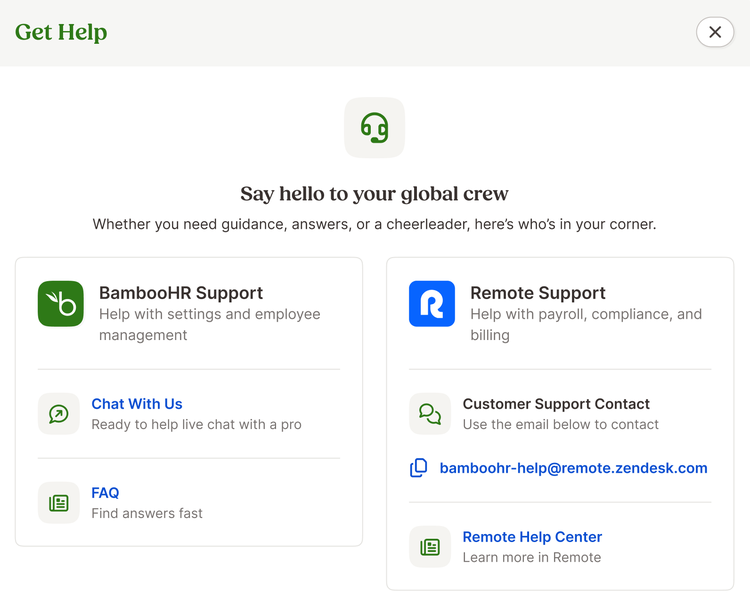This screenshot has width=750, height=616.
Task: Click the Remote Support heading
Action: 538,293
